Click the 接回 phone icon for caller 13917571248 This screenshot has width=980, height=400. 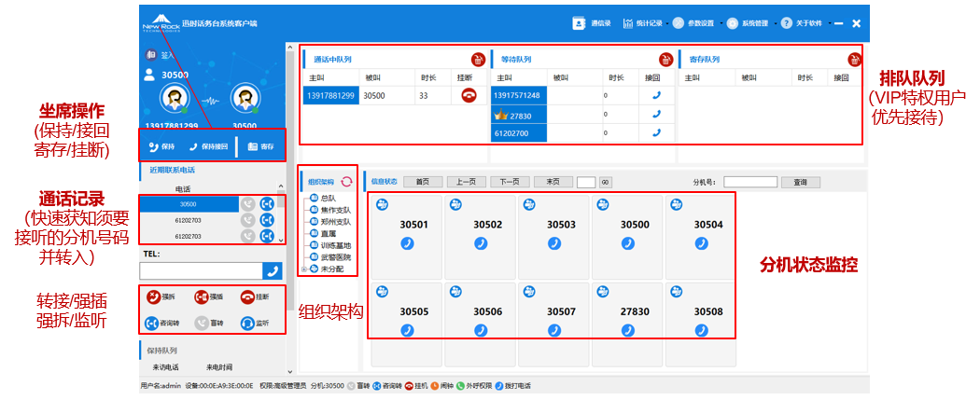656,94
